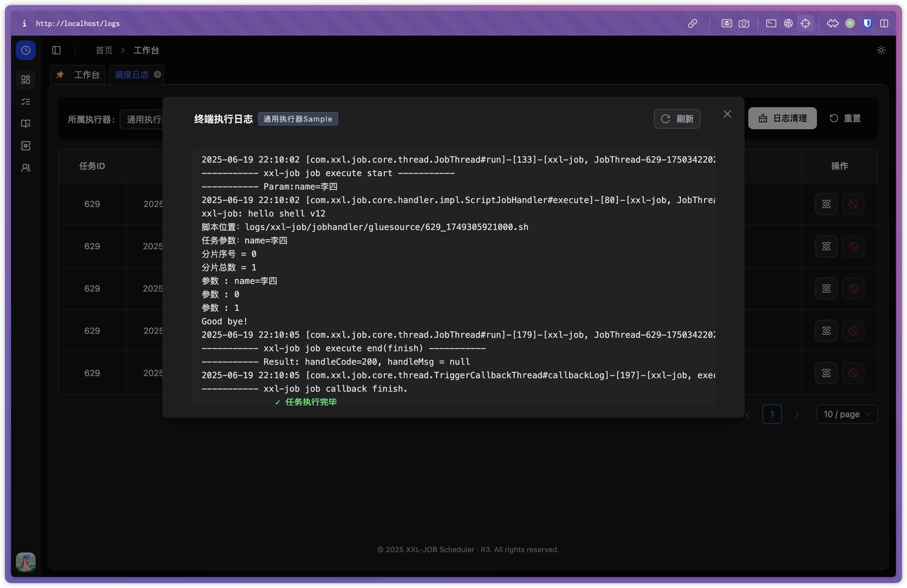
Task: Open the job registry book icon in sidebar
Action: click(x=25, y=123)
